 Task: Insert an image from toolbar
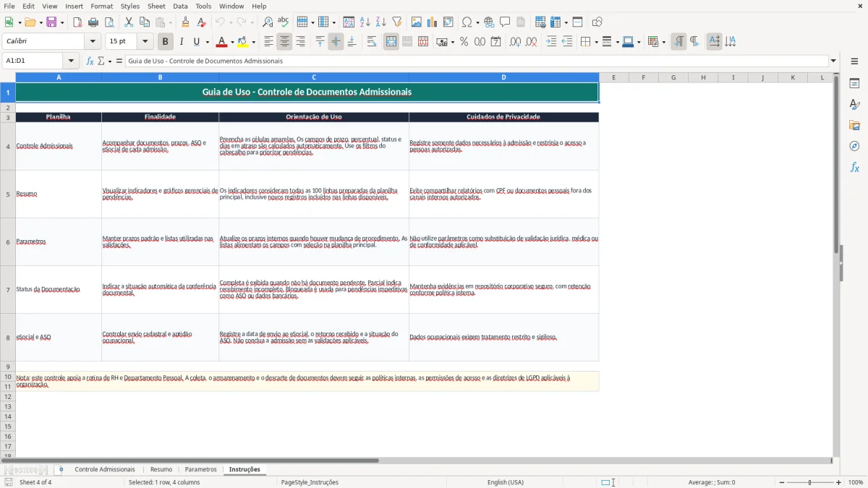[417, 22]
